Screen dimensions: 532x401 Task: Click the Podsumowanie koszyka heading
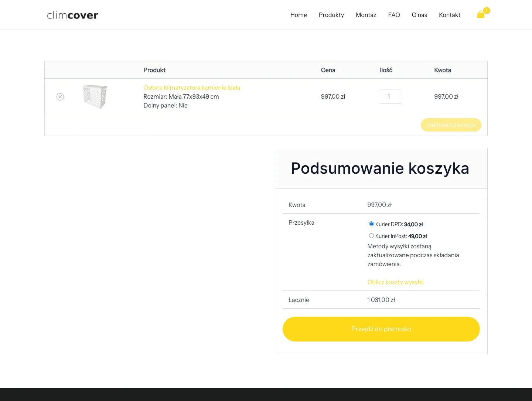[x=380, y=168]
